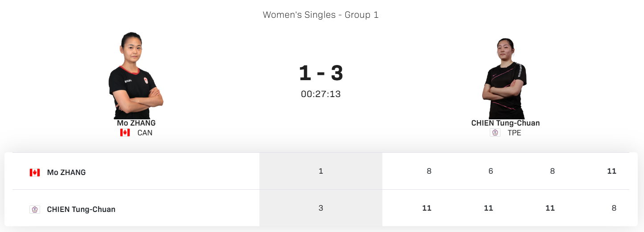
Task: Select the Canada flag in the score table row
Action: point(35,172)
